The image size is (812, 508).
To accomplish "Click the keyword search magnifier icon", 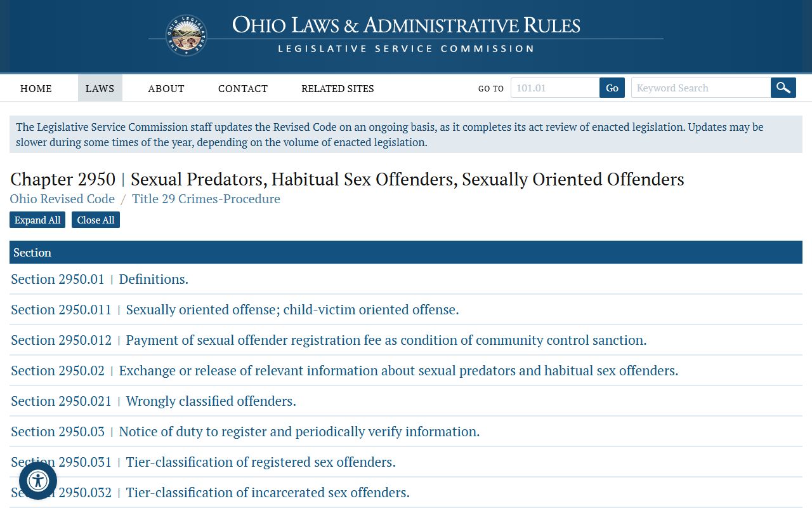I will point(783,88).
